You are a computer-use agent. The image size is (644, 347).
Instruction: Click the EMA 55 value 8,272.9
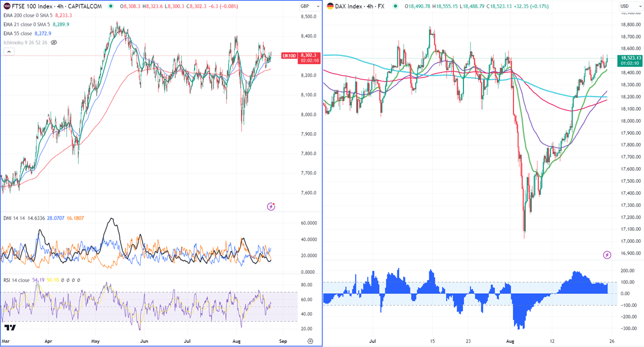(43, 33)
